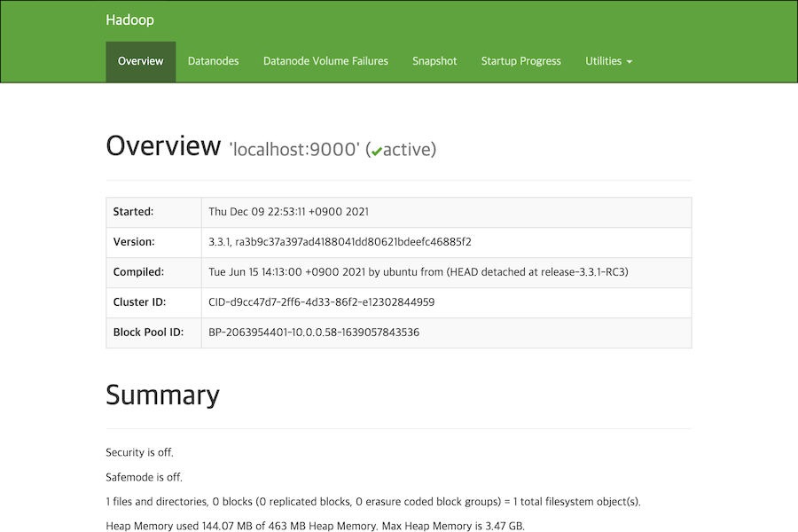Click the Utilities dropdown caret icon
The image size is (798, 532).
click(x=630, y=61)
